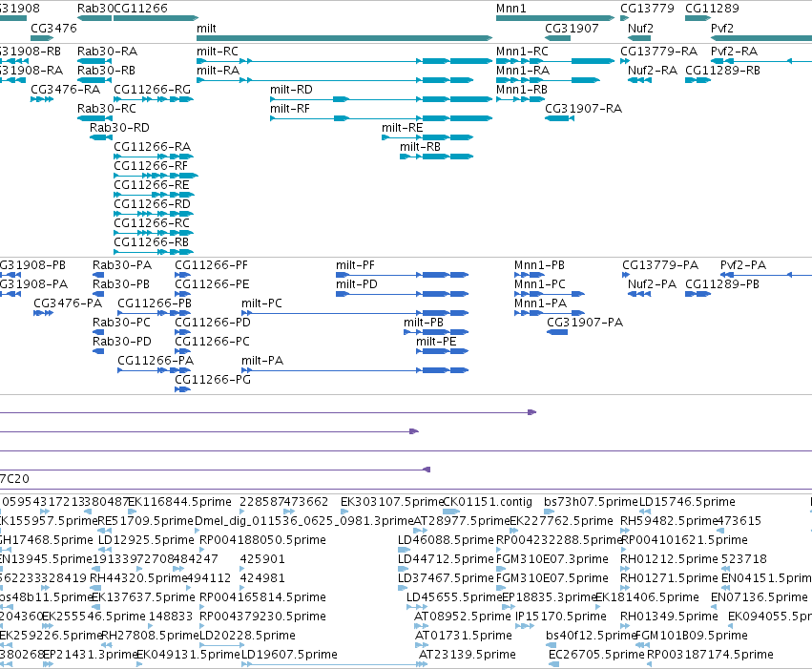Select transcript milt-RA
Viewport: 812px width, 669px height.
335,80
